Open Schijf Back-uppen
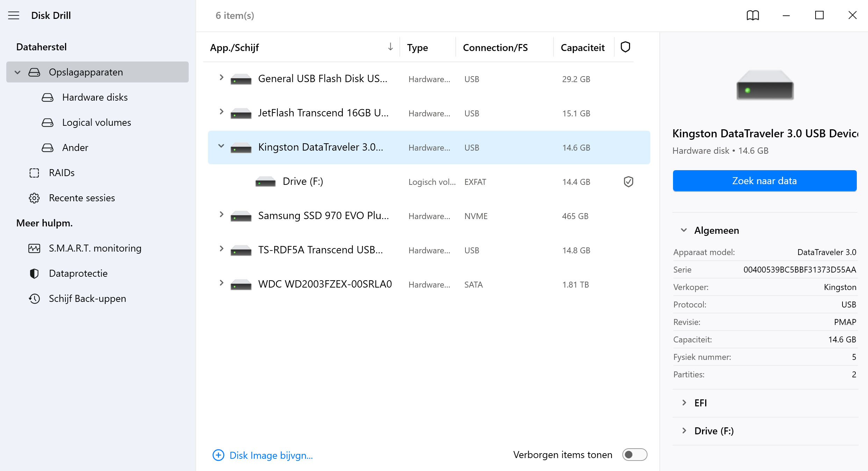 click(87, 299)
